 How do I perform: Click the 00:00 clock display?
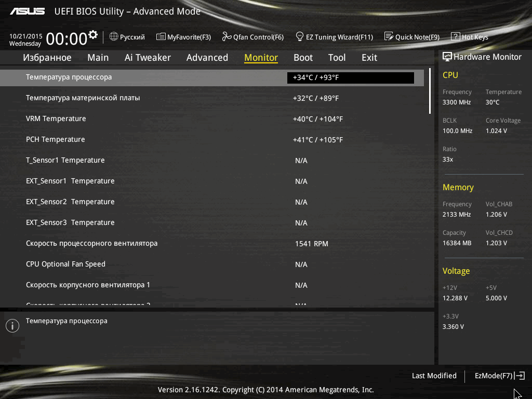(x=67, y=38)
